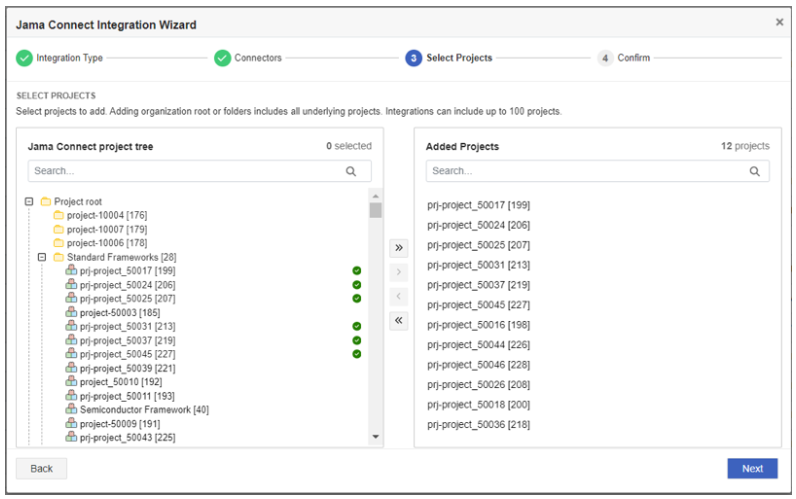The image size is (796, 499).
Task: Focus the project tree Search field
Action: [x=200, y=171]
